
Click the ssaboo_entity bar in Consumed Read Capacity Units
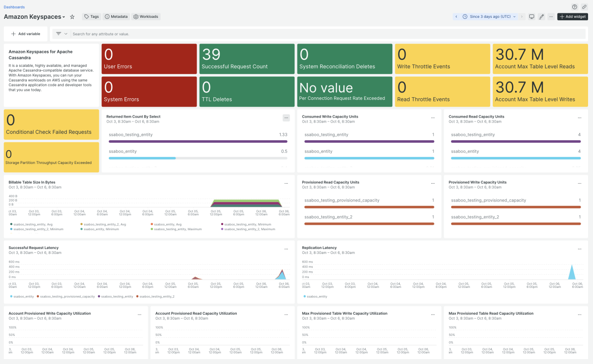click(516, 158)
